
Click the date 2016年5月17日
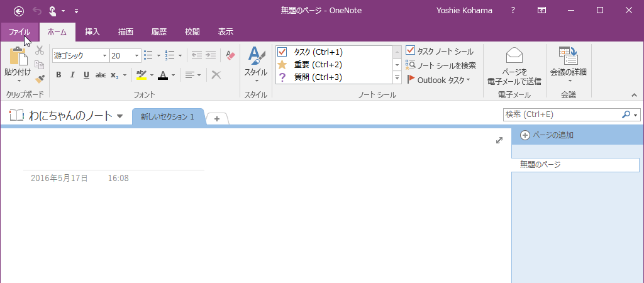click(59, 178)
